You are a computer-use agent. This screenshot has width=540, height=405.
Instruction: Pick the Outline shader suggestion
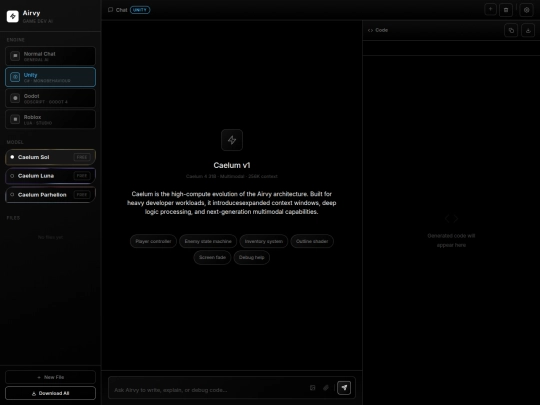click(x=312, y=241)
